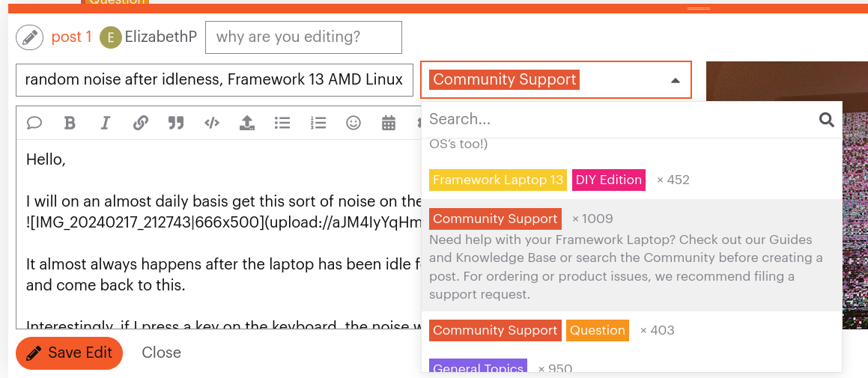The width and height of the screenshot is (868, 378).
Task: Click the magnifying glass search icon
Action: (827, 120)
